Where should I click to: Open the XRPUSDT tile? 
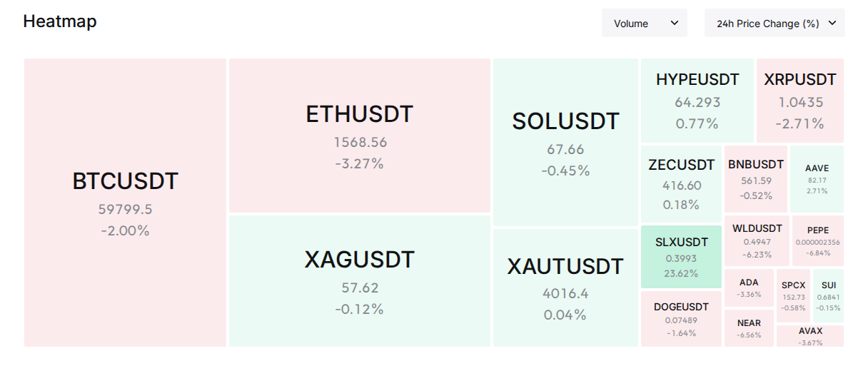click(x=800, y=101)
